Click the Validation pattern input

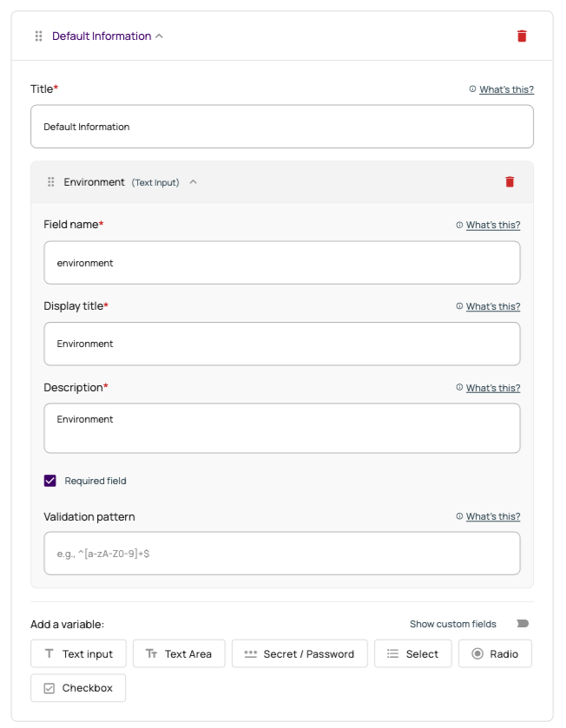pos(281,553)
